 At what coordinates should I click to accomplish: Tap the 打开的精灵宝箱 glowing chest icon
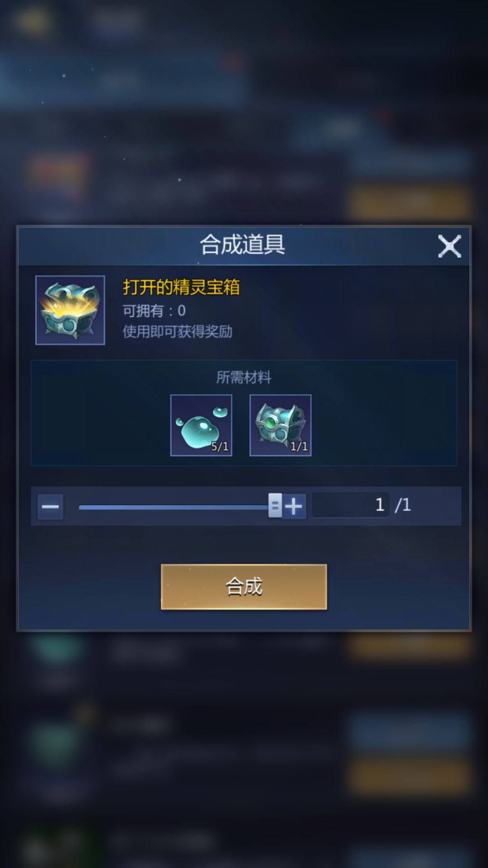click(70, 310)
